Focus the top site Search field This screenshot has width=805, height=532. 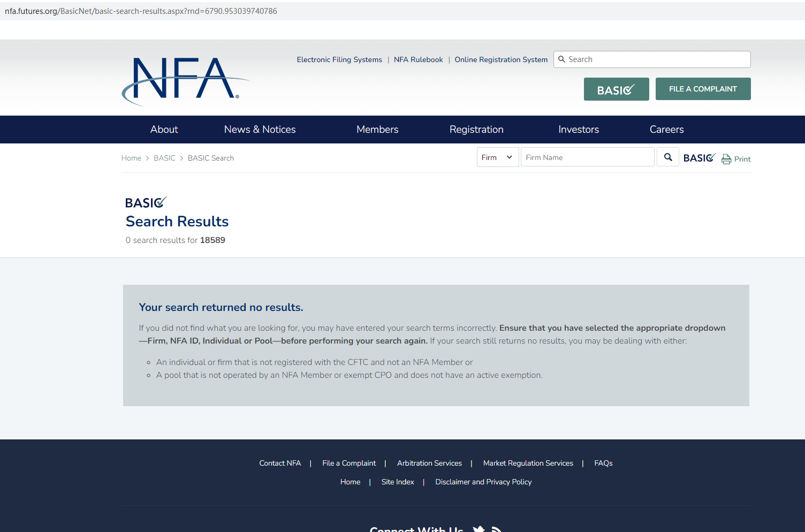click(x=652, y=59)
